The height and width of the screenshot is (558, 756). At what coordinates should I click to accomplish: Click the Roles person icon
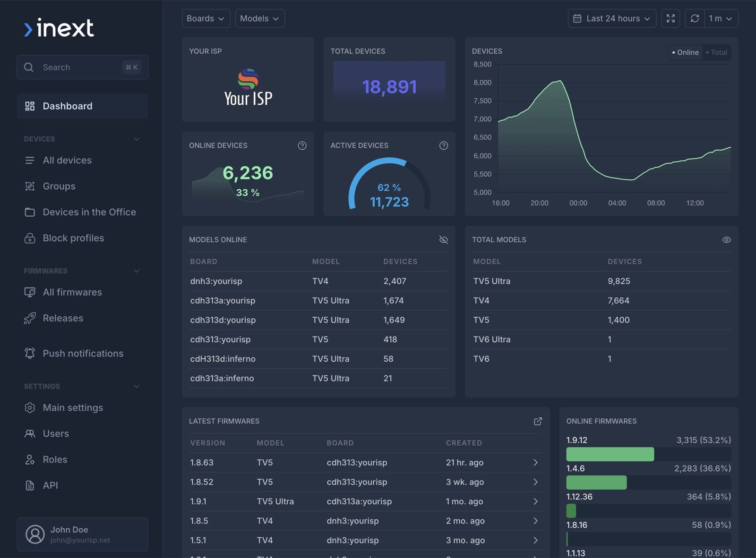coord(30,460)
